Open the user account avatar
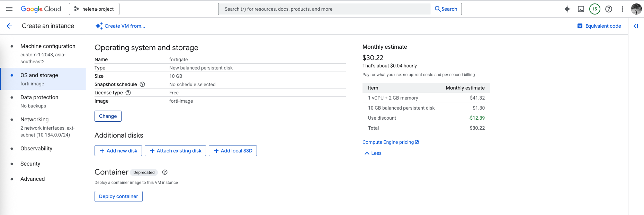Image resolution: width=644 pixels, height=215 pixels. [636, 9]
